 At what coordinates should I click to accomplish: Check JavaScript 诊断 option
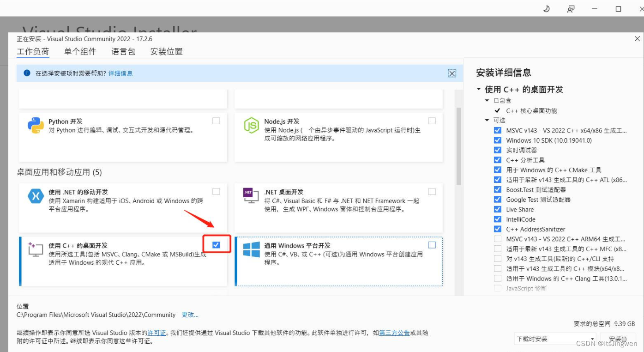[497, 288]
